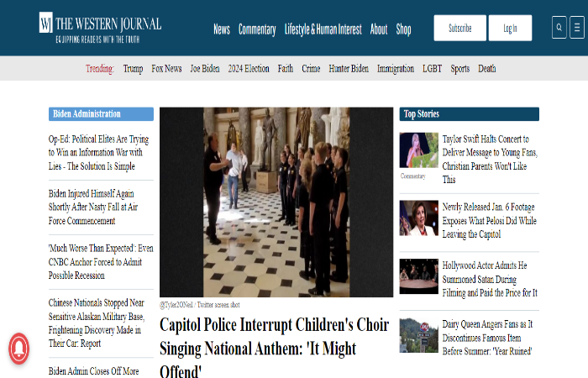Image resolution: width=588 pixels, height=378 pixels.
Task: Select the LGBT trending topic
Action: point(432,69)
